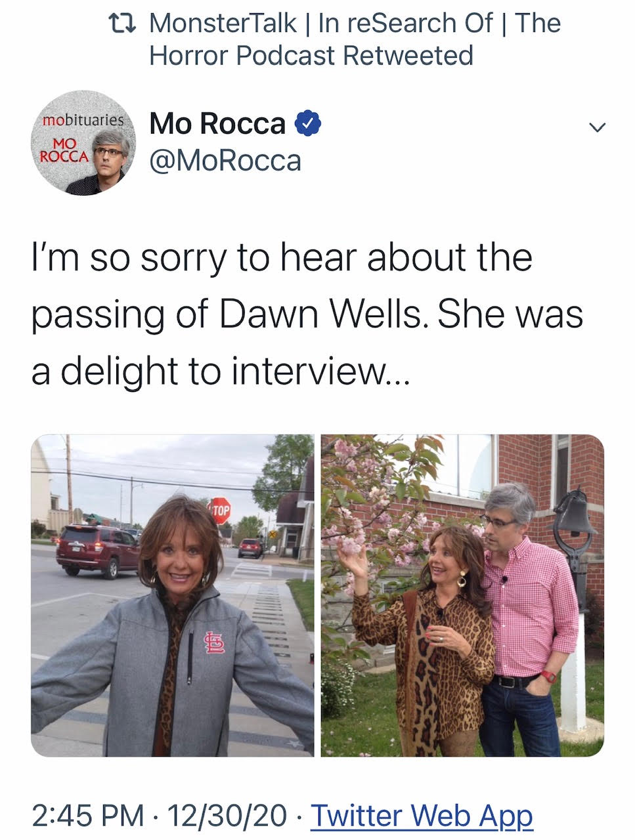Image resolution: width=635 pixels, height=840 pixels.
Task: Click the Horror Podcast Retweeted line
Action: [311, 56]
